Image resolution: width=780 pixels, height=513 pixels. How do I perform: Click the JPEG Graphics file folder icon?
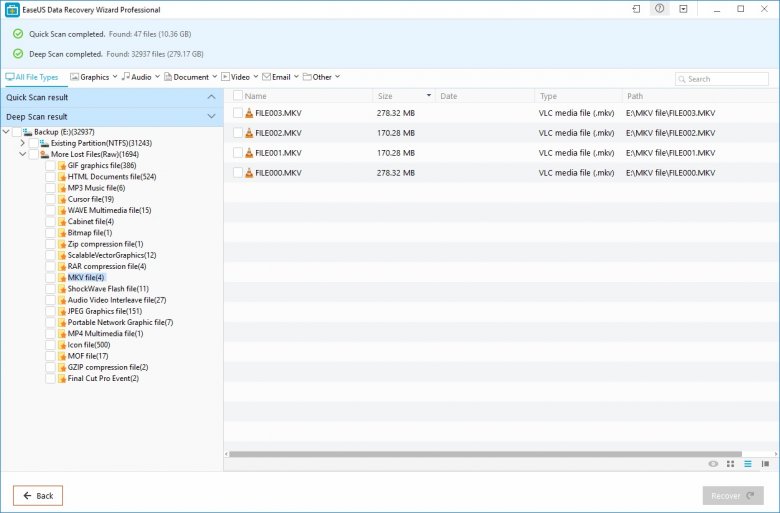point(62,311)
